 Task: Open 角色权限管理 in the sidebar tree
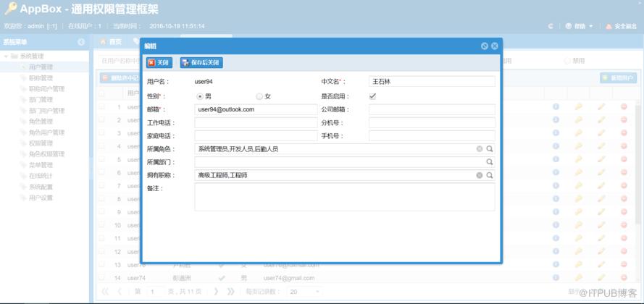coord(46,154)
